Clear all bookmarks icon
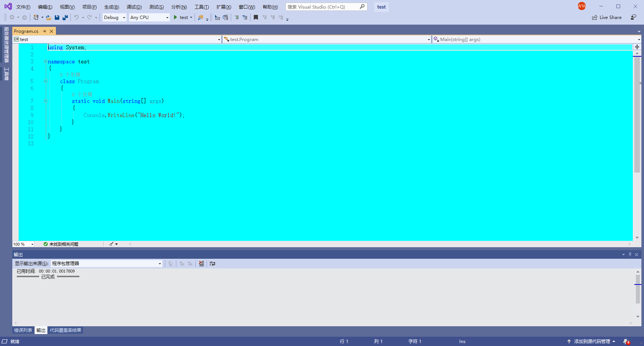Image resolution: width=644 pixels, height=346 pixels. click(x=281, y=18)
